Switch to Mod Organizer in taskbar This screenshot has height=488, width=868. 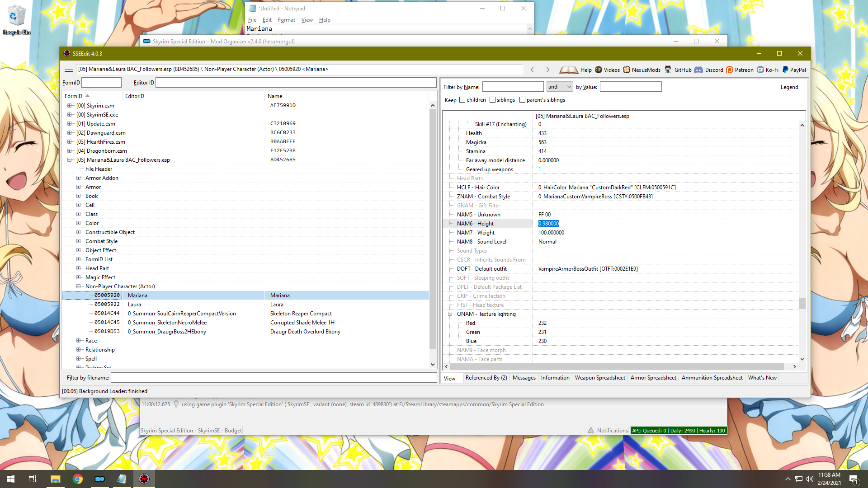[x=100, y=479]
